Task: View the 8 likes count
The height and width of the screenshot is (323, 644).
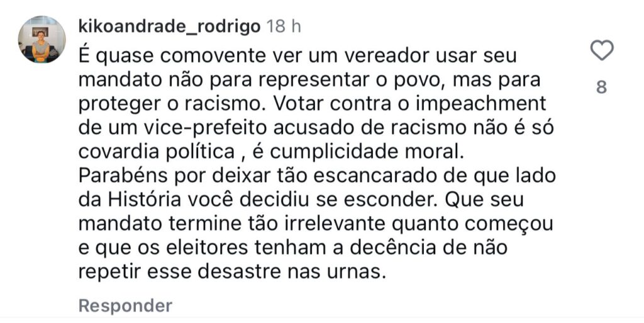Action: click(x=601, y=88)
